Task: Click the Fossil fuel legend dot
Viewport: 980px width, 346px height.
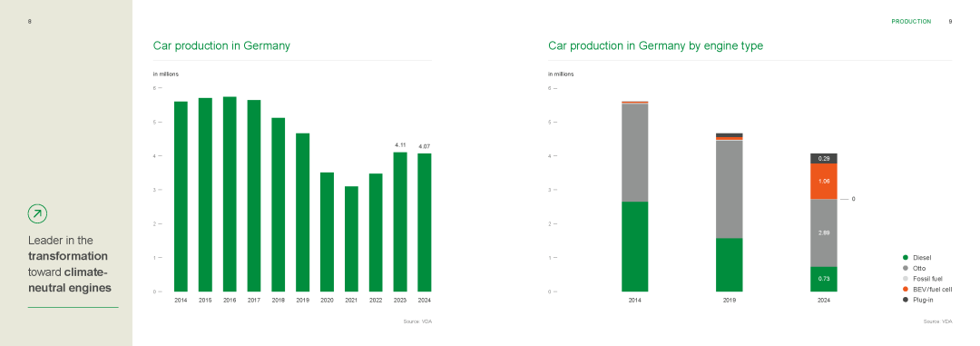Action: (905, 279)
